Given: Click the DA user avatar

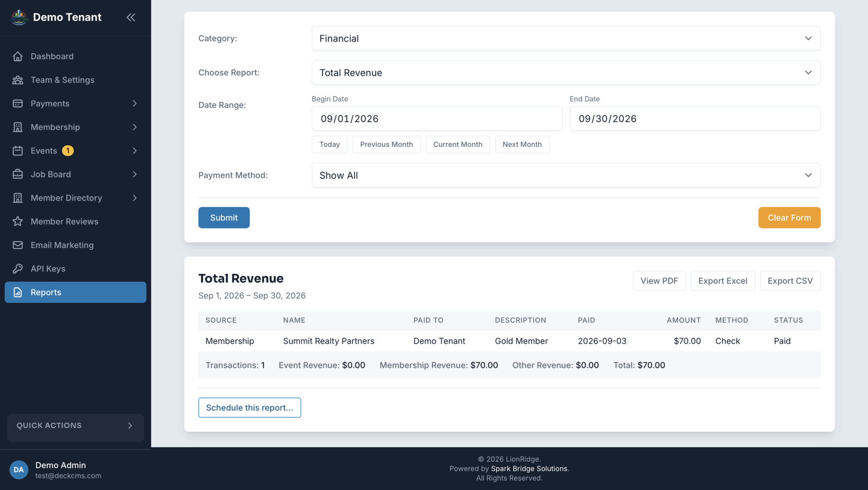Looking at the screenshot, I should 19,470.
